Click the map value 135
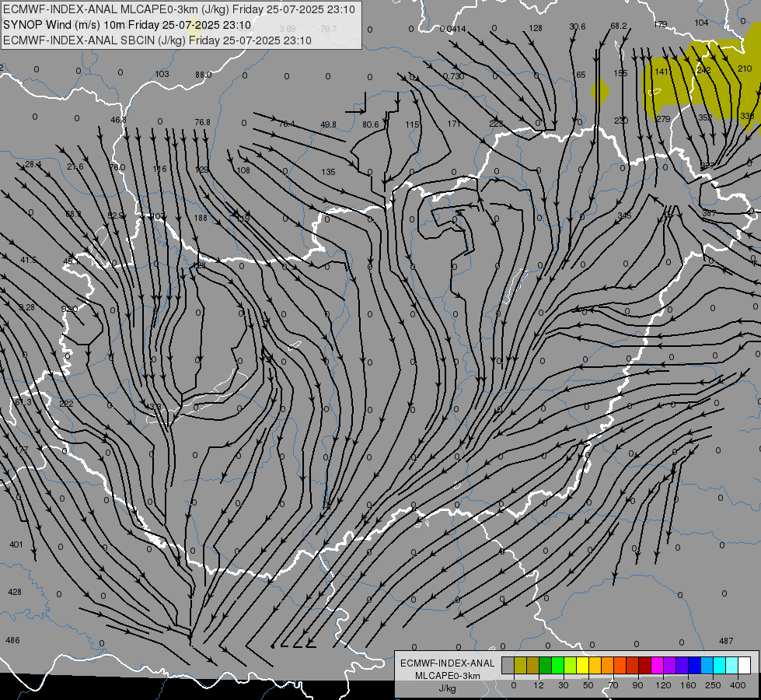This screenshot has width=761, height=700. [328, 172]
